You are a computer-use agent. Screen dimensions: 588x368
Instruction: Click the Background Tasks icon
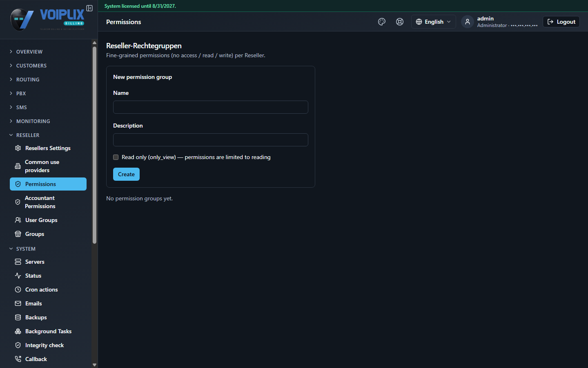tap(18, 331)
